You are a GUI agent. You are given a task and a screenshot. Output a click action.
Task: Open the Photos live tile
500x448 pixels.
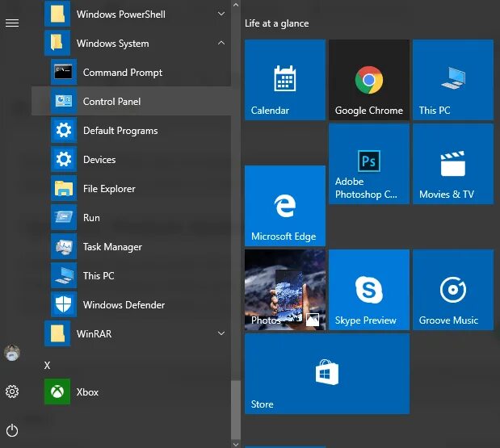click(x=285, y=290)
